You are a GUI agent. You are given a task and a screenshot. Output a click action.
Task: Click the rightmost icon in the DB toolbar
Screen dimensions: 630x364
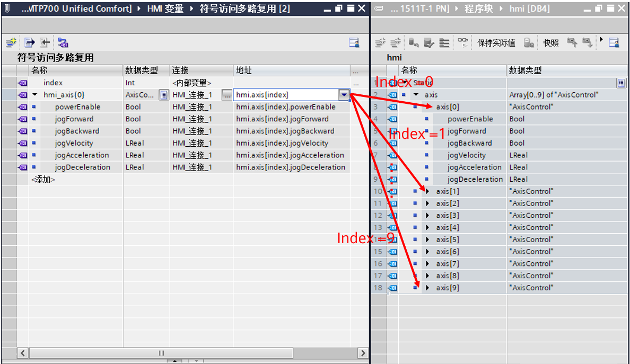[x=614, y=43]
